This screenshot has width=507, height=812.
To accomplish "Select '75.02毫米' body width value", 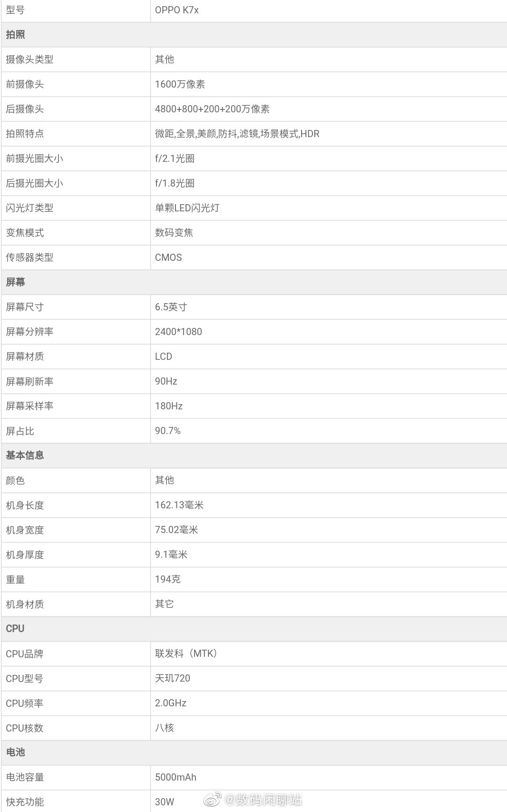I will [176, 530].
